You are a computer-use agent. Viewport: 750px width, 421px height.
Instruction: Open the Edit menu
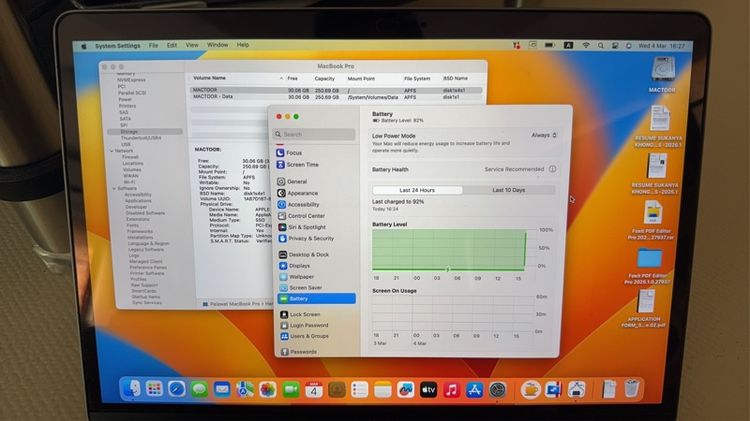tap(172, 45)
